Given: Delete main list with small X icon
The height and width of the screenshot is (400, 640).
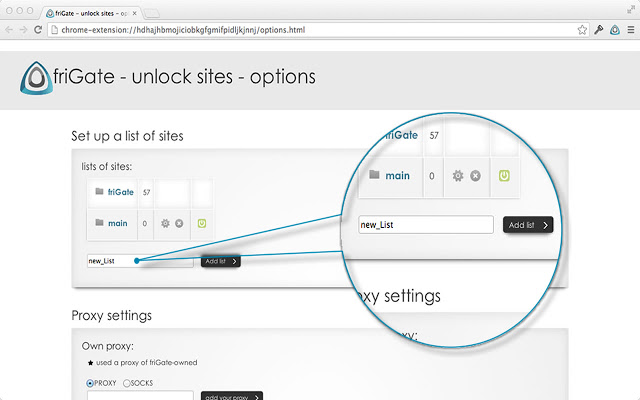Looking at the screenshot, I should 179,223.
